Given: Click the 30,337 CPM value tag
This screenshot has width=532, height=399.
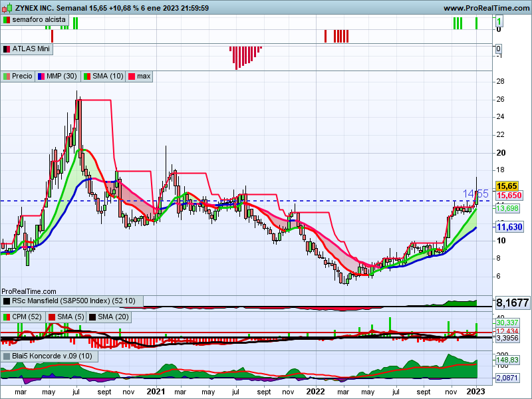Looking at the screenshot, I should [507, 323].
